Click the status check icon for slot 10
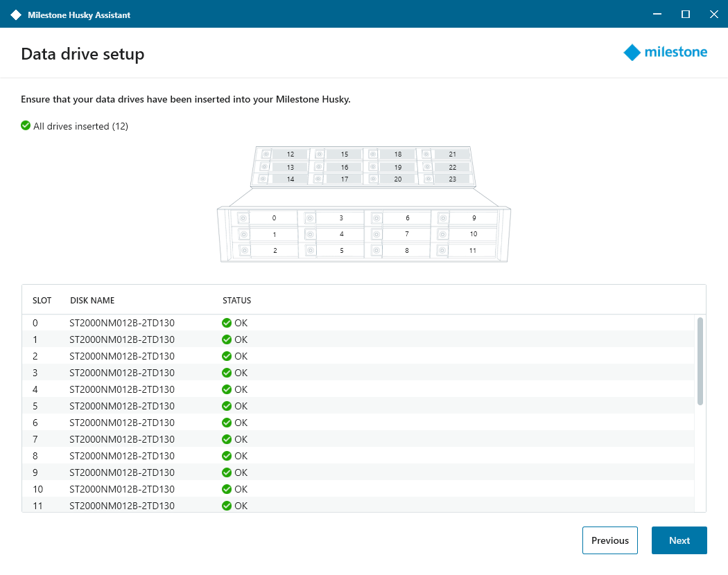The width and height of the screenshot is (728, 575). tap(227, 489)
